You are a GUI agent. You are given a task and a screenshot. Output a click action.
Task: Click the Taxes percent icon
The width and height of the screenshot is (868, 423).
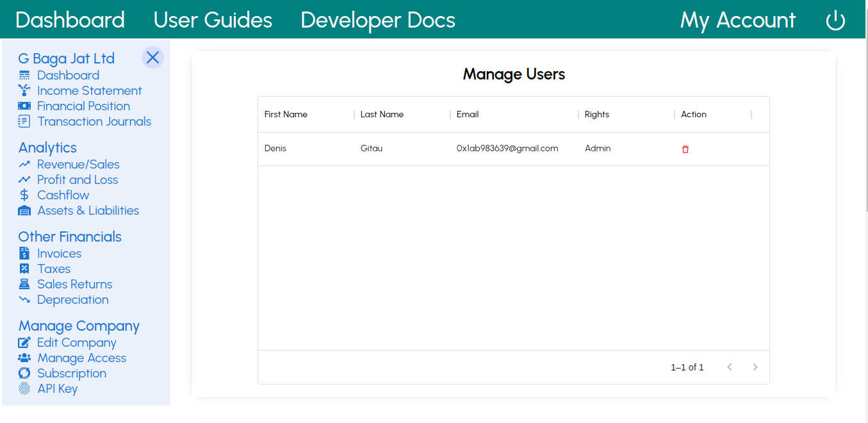click(x=24, y=269)
